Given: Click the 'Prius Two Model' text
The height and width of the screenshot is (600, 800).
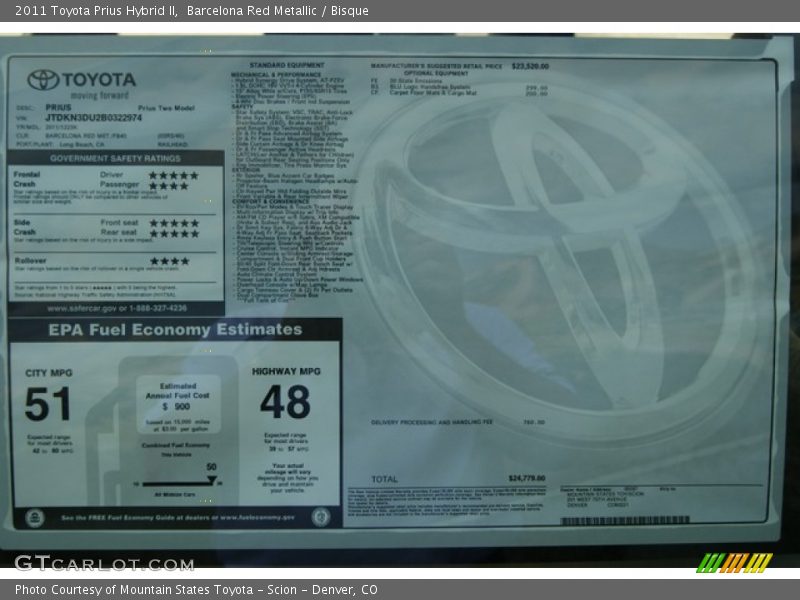Looking at the screenshot, I should tap(166, 108).
